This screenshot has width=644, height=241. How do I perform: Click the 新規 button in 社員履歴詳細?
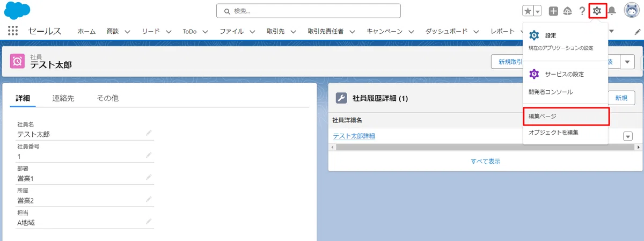[x=621, y=98]
